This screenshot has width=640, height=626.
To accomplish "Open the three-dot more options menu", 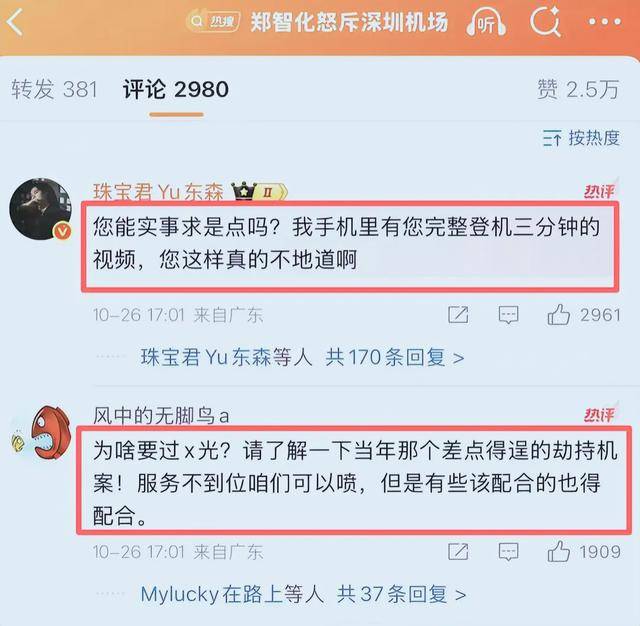I will (x=605, y=22).
